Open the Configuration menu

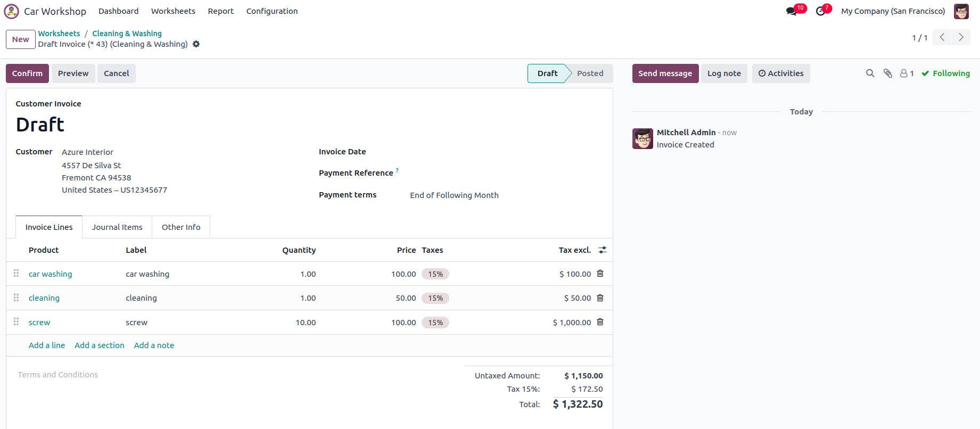pyautogui.click(x=271, y=11)
